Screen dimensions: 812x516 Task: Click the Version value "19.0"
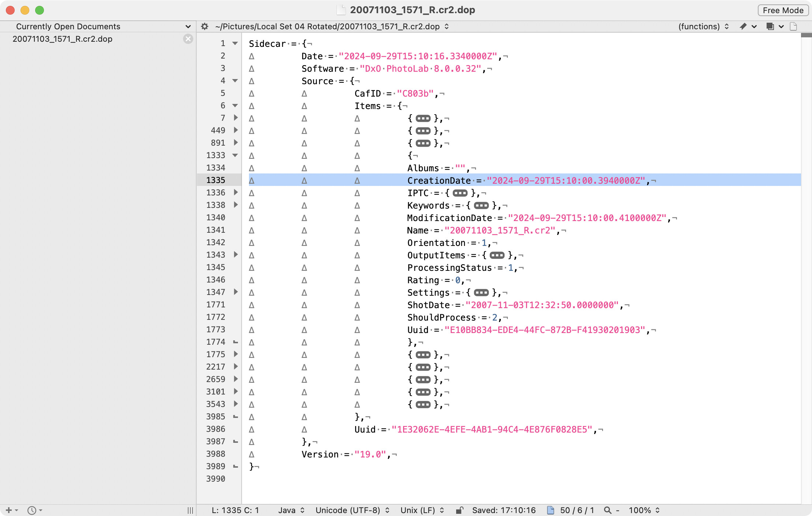point(370,455)
